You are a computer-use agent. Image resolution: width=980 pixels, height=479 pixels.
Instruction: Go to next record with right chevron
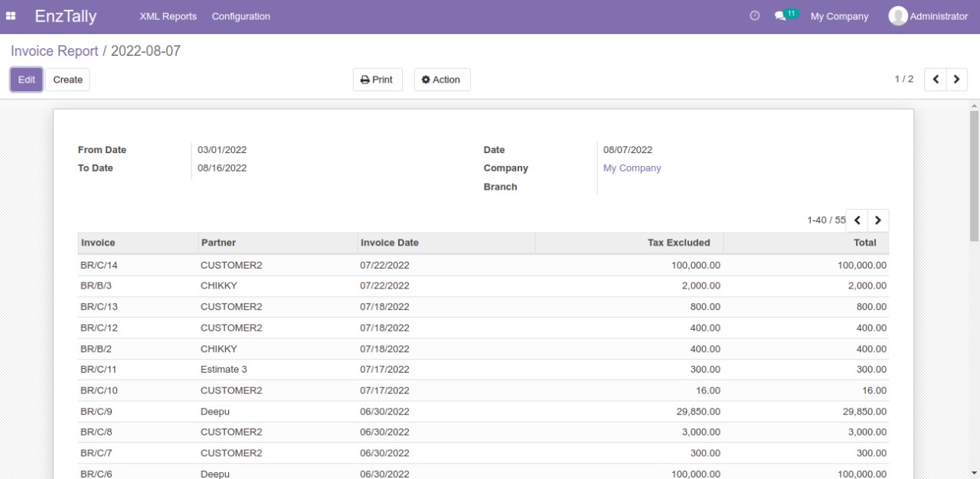(957, 79)
